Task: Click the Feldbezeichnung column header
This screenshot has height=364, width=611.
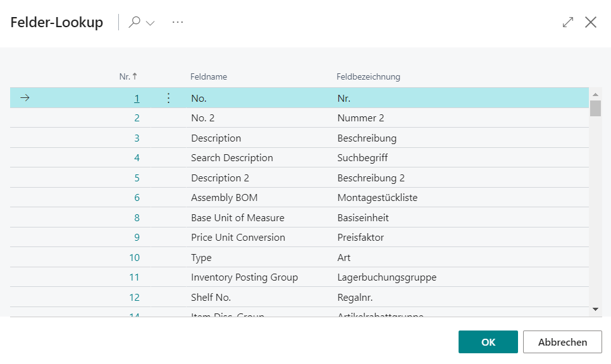Action: tap(368, 76)
